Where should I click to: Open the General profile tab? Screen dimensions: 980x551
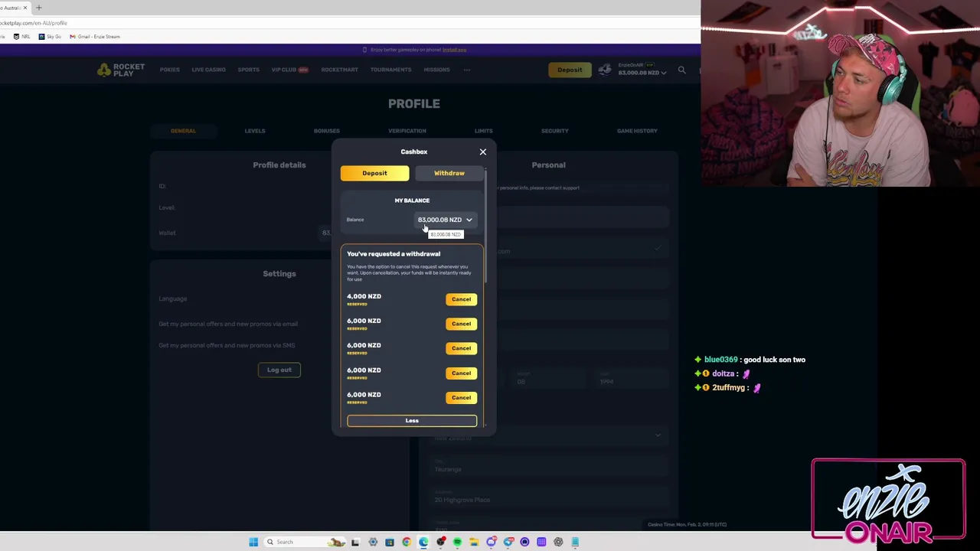pyautogui.click(x=183, y=131)
